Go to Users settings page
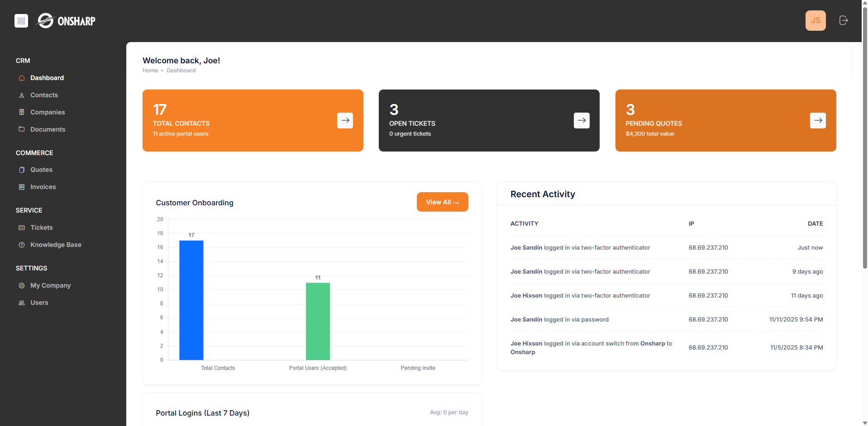Viewport: 868px width, 426px height. point(39,303)
